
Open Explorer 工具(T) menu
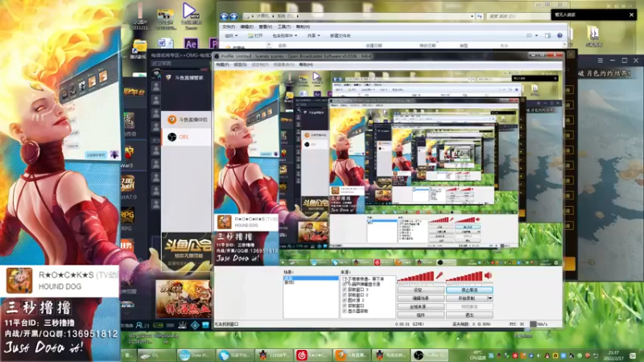[284, 27]
